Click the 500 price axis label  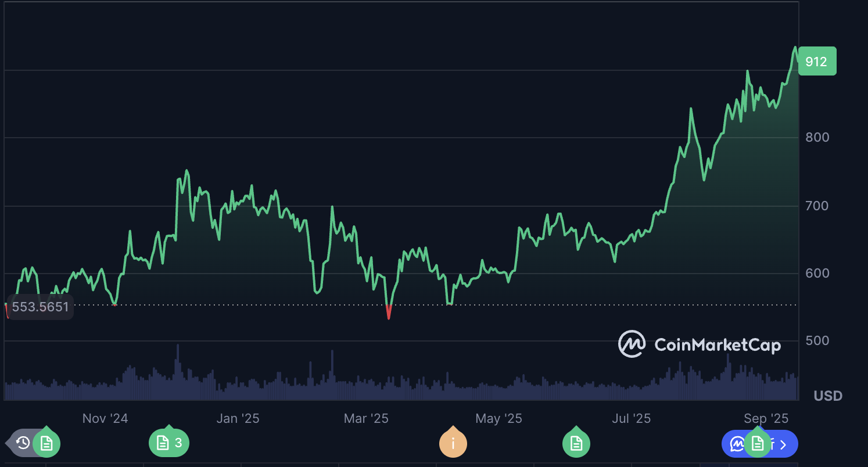[x=817, y=340]
